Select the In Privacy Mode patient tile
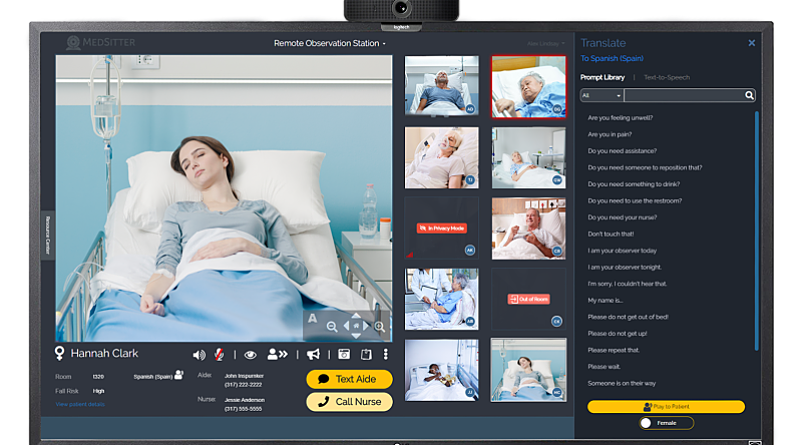 [x=442, y=228]
